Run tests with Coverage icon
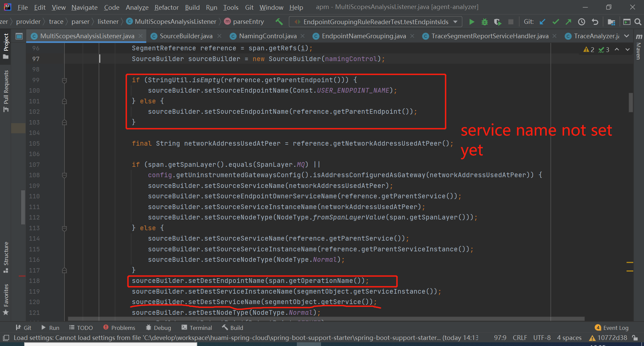 (497, 21)
